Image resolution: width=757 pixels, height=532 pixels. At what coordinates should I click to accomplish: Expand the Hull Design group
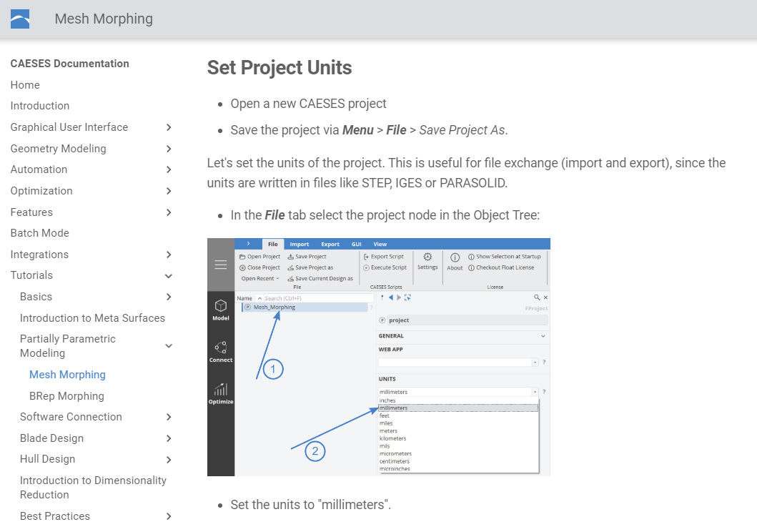(x=169, y=459)
